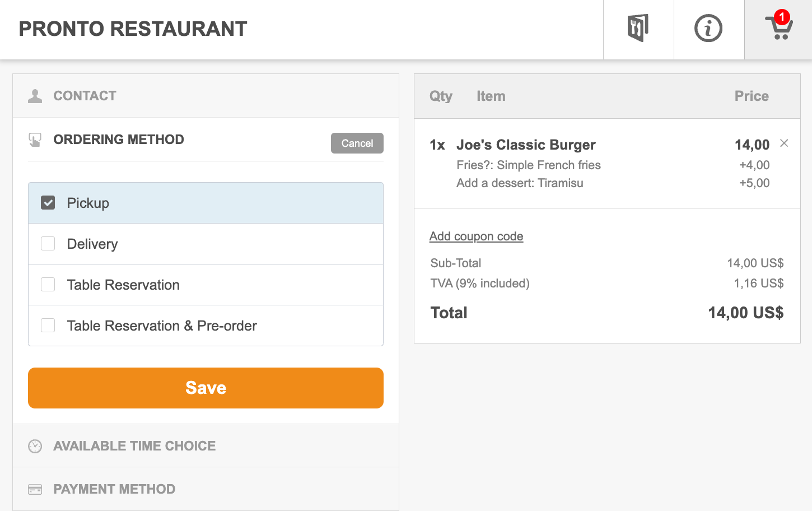Enable the Delivery checkbox
812x511 pixels.
pyautogui.click(x=48, y=243)
